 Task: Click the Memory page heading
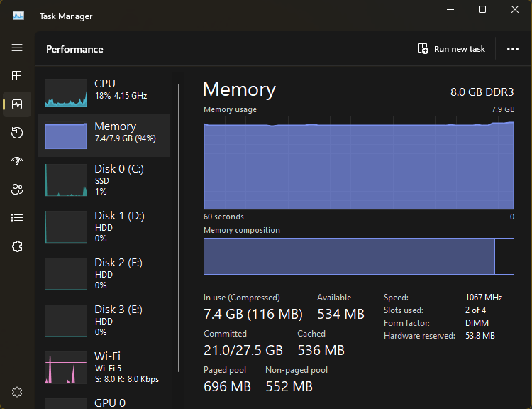coord(239,89)
